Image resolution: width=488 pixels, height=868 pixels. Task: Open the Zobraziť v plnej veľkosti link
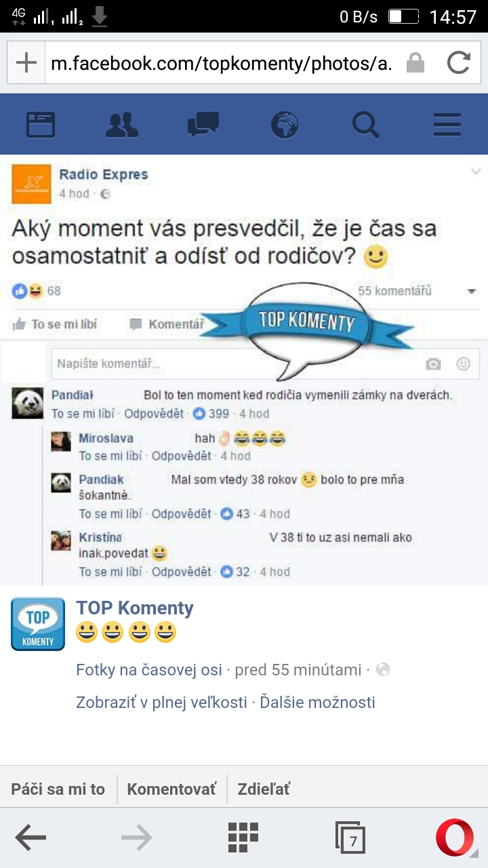[x=161, y=703]
